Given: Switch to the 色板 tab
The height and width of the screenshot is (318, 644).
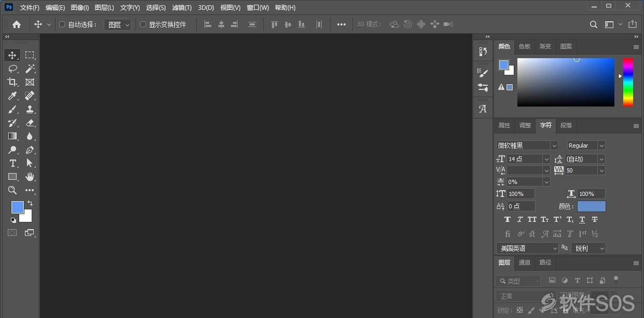Looking at the screenshot, I should coord(525,46).
